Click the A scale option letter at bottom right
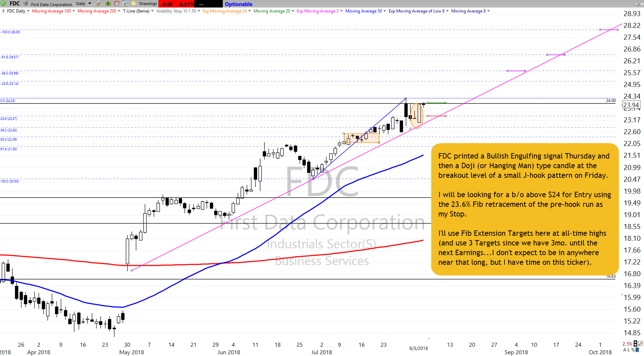Viewport: 644px width, 356px height. (x=625, y=350)
